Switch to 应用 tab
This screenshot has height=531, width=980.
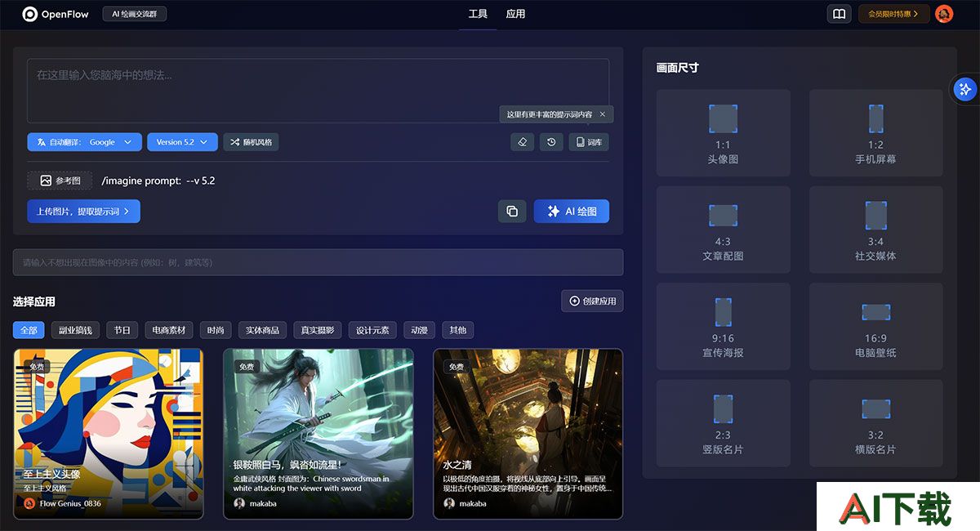coord(515,14)
